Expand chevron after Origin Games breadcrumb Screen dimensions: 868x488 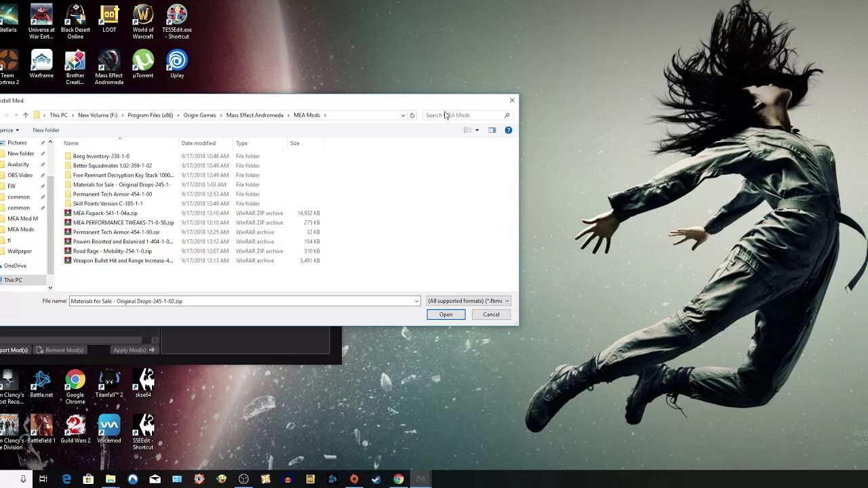tap(221, 115)
